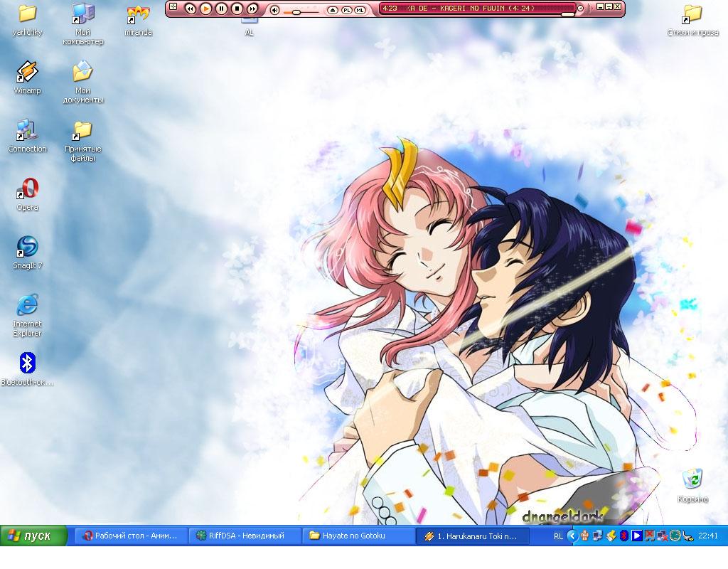Click two-computers tray icon with red X

pyautogui.click(x=662, y=536)
